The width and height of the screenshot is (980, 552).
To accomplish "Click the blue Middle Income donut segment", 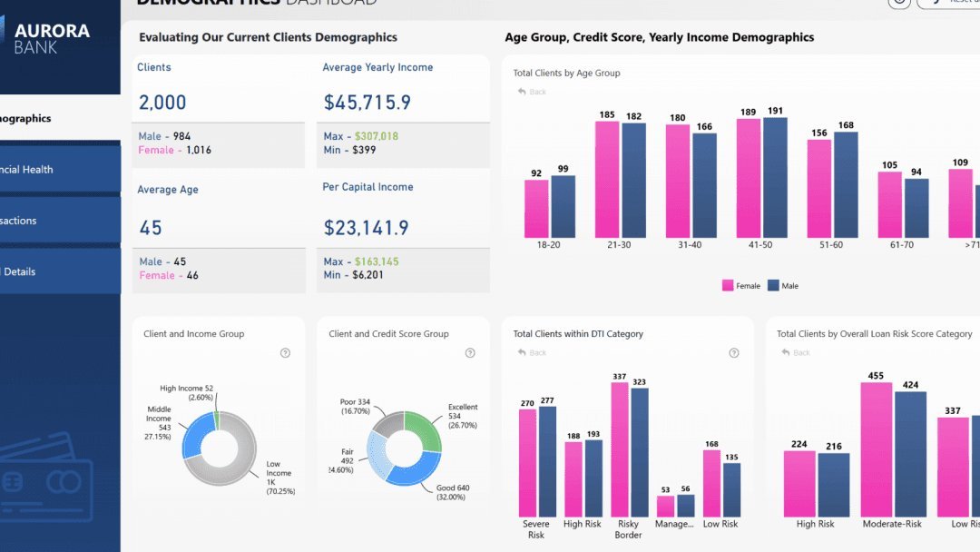I will (196, 437).
